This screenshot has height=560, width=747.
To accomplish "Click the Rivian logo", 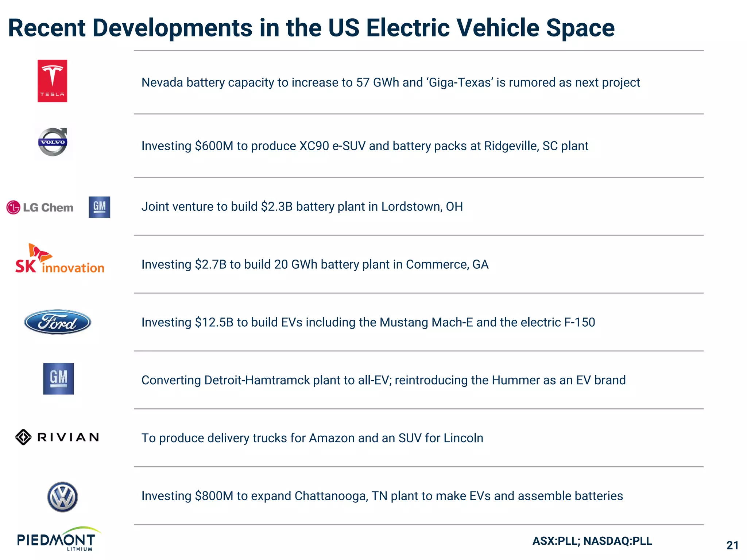I will [57, 437].
